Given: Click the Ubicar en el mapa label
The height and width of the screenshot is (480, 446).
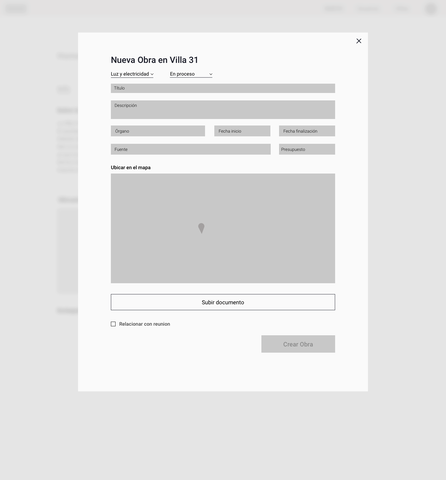Looking at the screenshot, I should (x=131, y=167).
